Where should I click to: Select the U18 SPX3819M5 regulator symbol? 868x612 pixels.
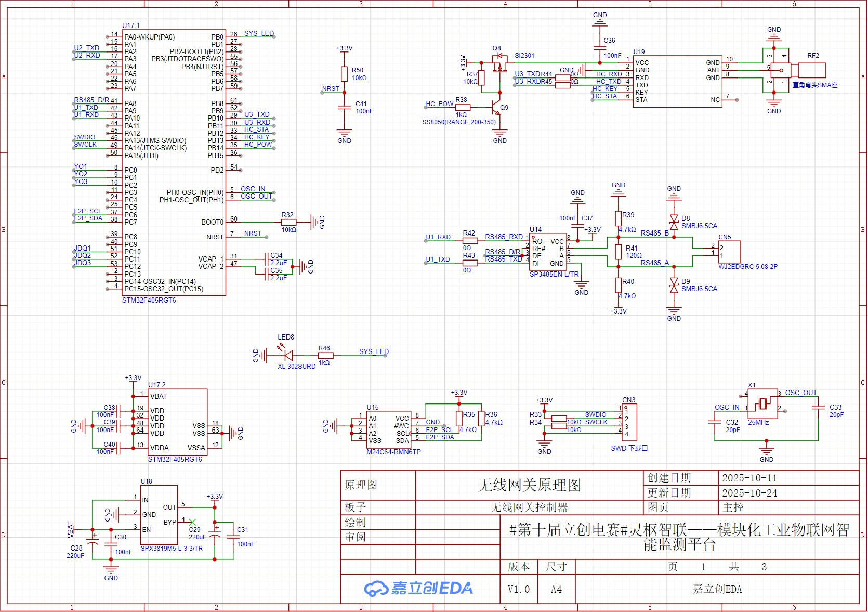click(159, 515)
